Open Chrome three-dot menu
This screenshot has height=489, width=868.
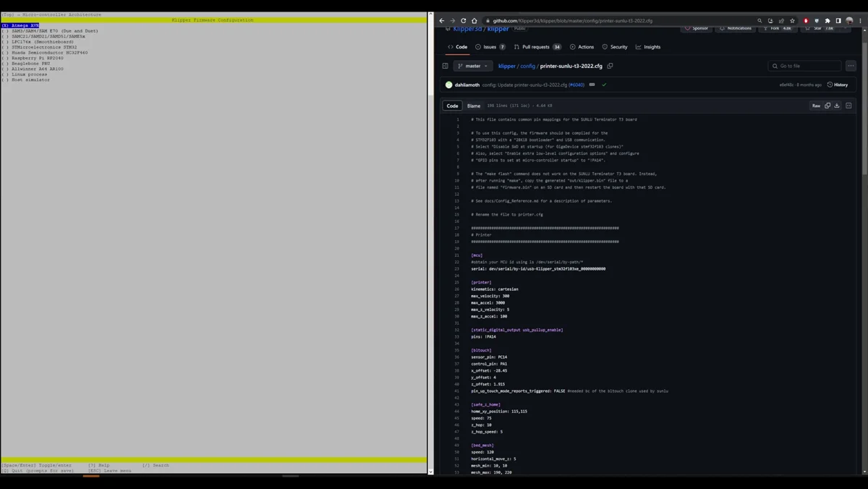coord(861,20)
